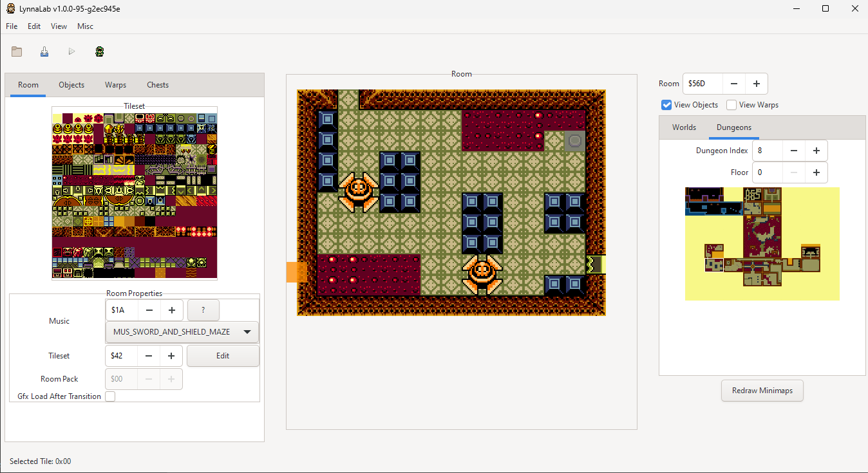
Task: Increase the Dungeon Index
Action: [x=816, y=151]
